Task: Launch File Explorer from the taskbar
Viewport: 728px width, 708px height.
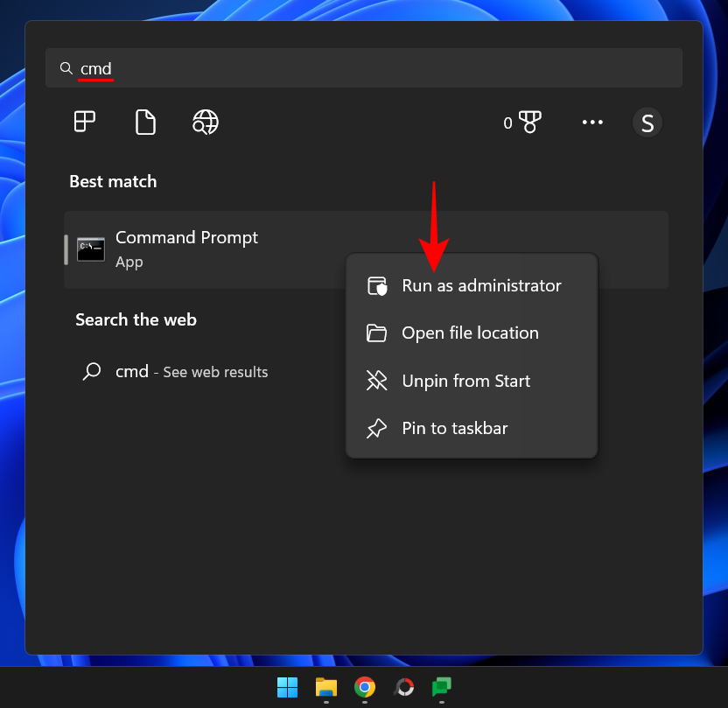Action: click(326, 688)
